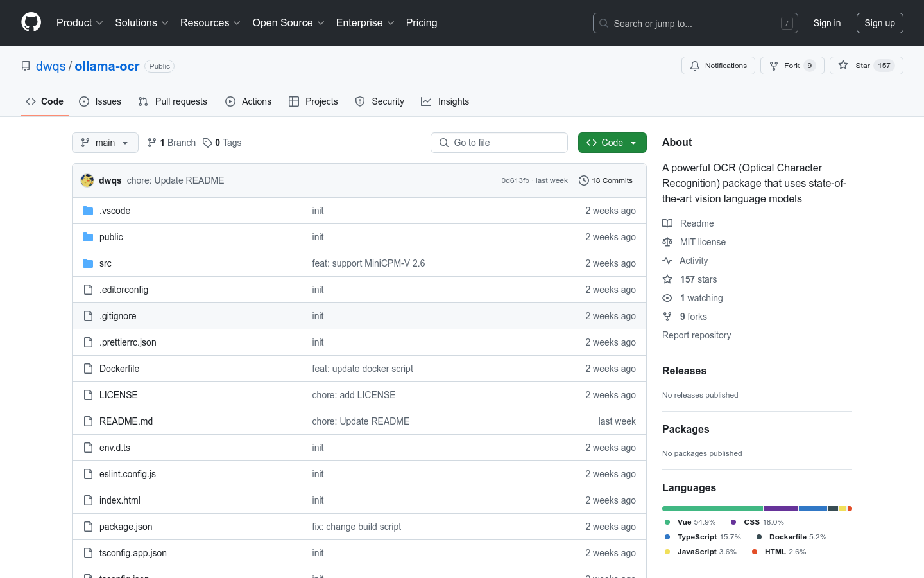Click the Packages heading link
Viewport: 924px width, 578px height.
685,429
